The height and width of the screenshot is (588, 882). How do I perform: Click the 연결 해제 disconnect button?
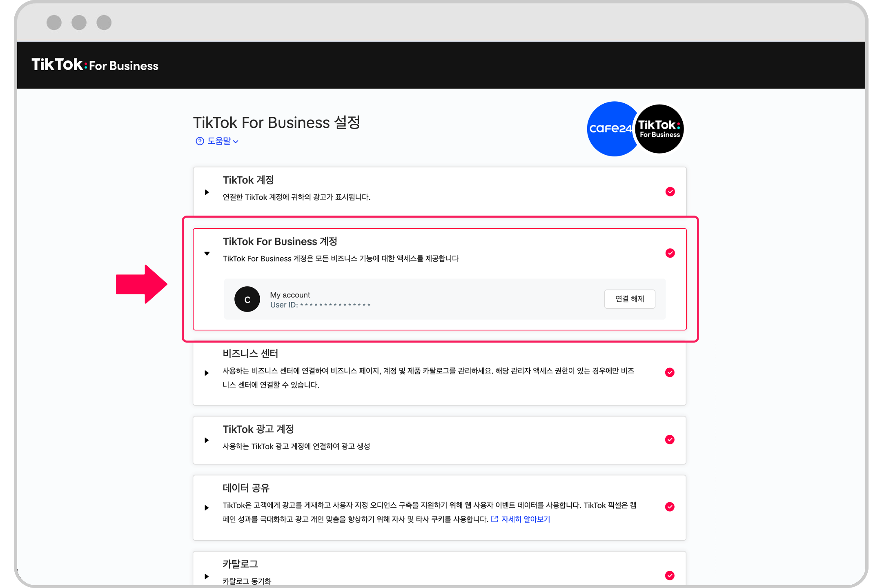pos(630,299)
